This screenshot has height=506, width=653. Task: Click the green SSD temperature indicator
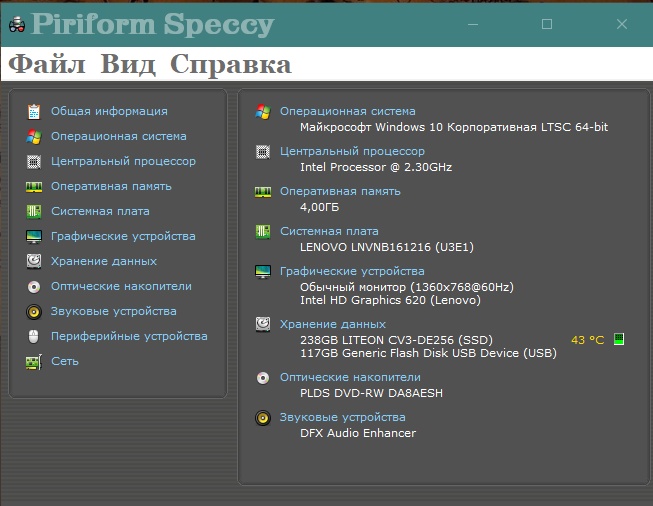(x=619, y=339)
